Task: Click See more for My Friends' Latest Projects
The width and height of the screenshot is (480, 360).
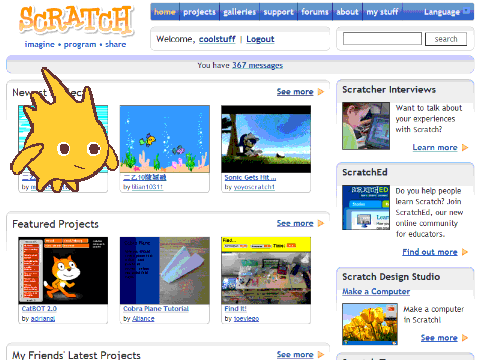Action: coord(295,354)
